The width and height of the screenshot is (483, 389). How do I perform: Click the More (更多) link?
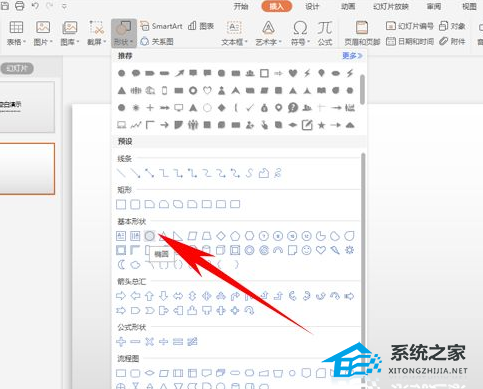coord(352,56)
